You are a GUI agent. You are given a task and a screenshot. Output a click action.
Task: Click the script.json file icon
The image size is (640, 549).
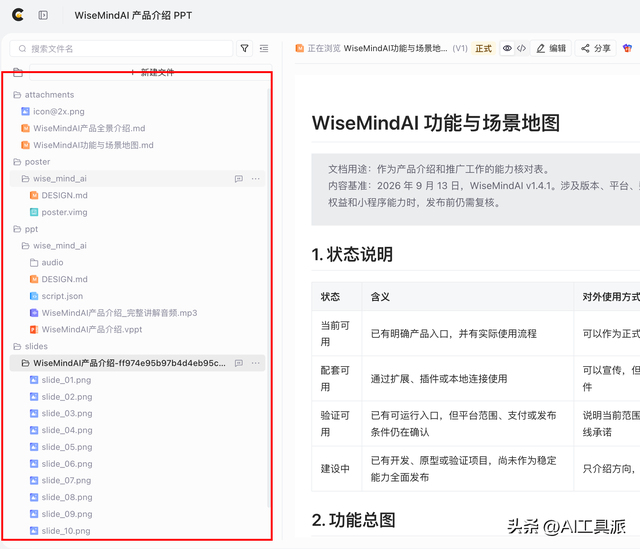click(x=34, y=296)
